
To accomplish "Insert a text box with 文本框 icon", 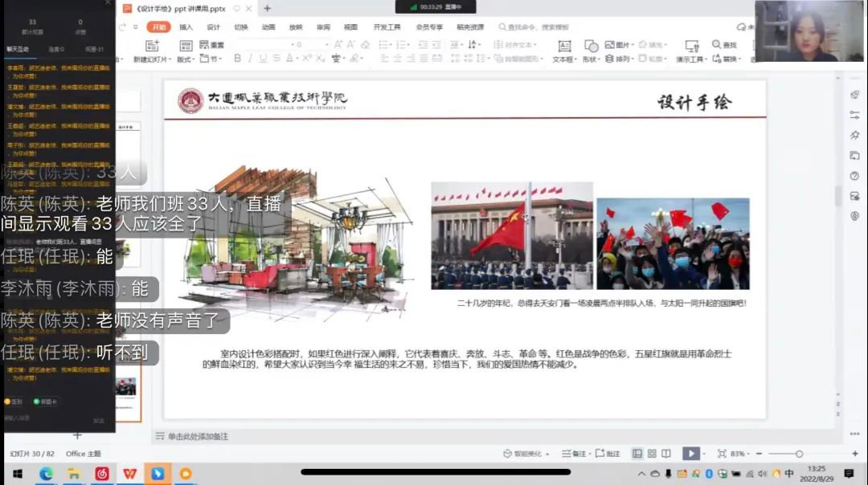I will [564, 46].
